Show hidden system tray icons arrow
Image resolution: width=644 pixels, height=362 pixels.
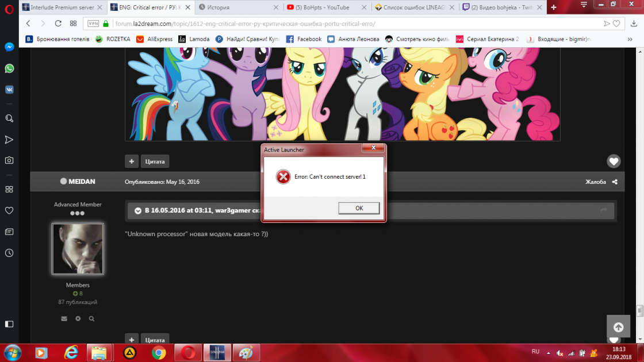546,352
